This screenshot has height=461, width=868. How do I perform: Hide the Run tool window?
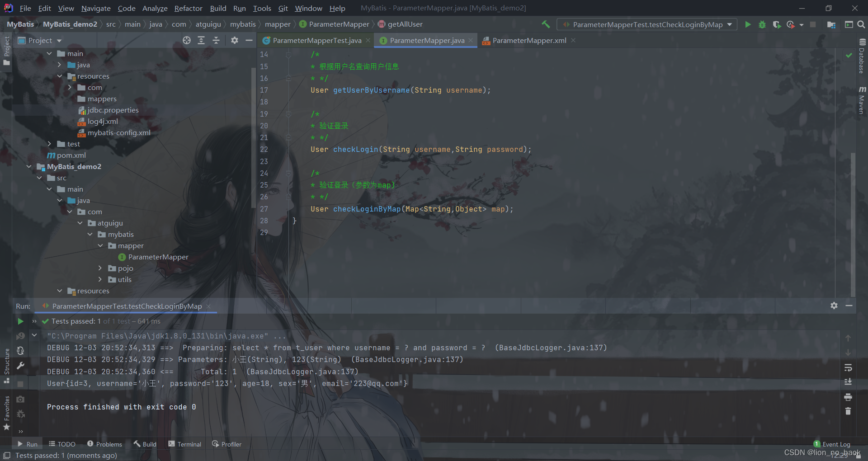tap(849, 306)
